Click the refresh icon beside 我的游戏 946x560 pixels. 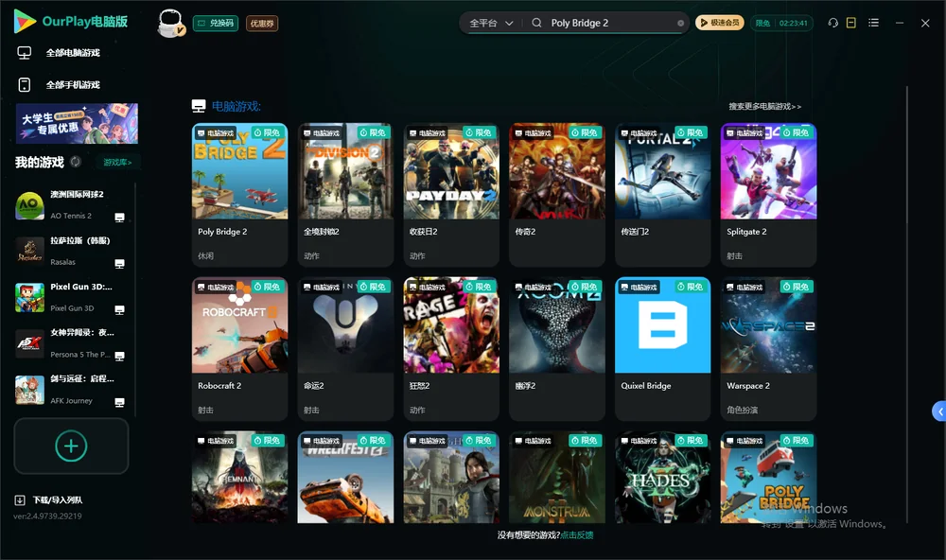click(76, 162)
